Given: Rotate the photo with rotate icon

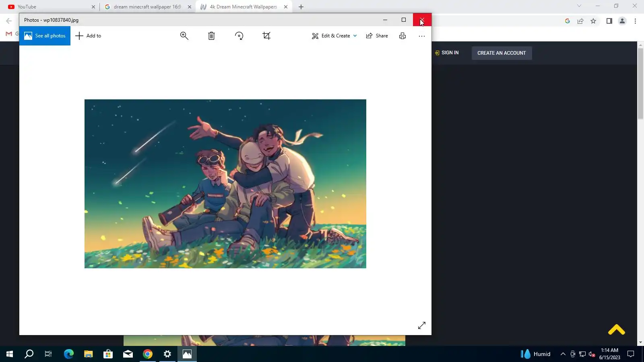Looking at the screenshot, I should click(239, 36).
